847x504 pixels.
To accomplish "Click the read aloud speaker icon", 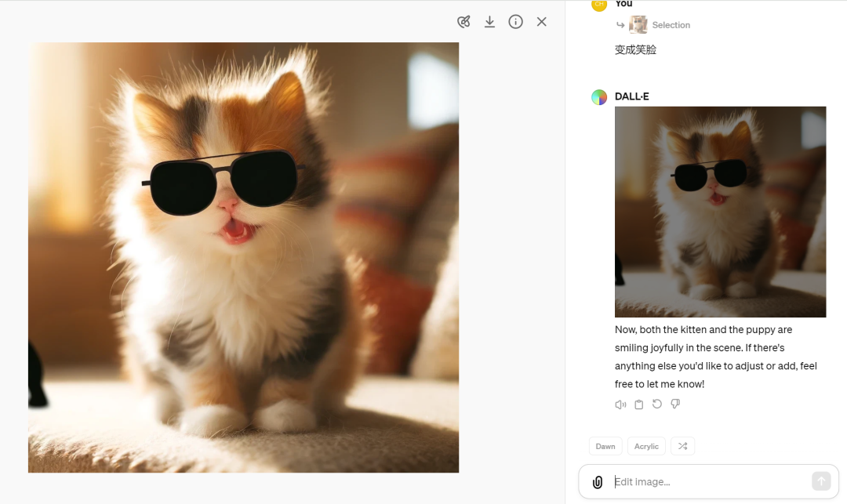I will click(620, 404).
